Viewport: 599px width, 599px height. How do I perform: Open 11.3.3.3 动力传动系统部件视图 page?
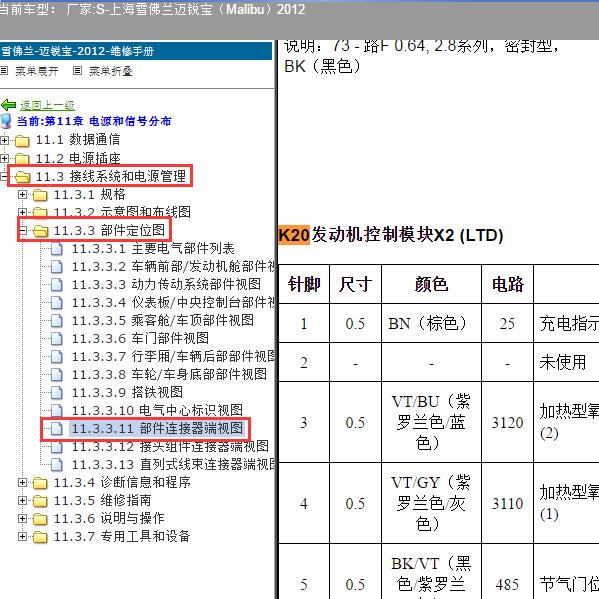point(167,285)
